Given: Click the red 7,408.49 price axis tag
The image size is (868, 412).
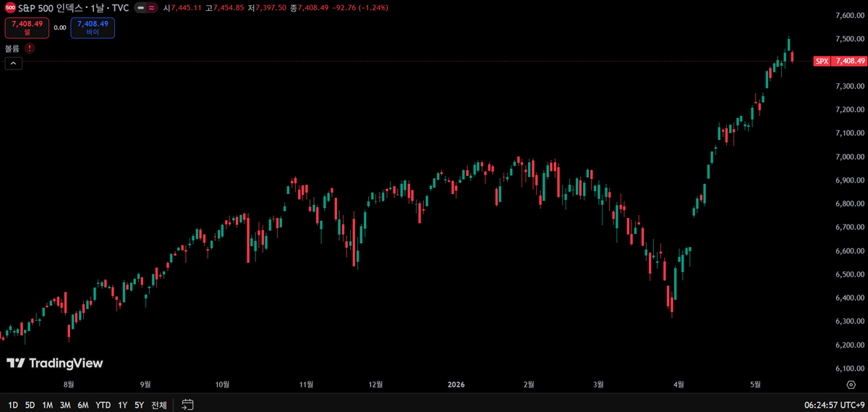Looking at the screenshot, I should coord(850,62).
